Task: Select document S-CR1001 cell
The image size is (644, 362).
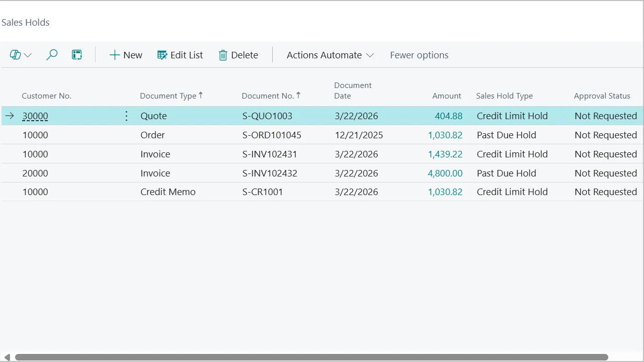Action: (263, 192)
